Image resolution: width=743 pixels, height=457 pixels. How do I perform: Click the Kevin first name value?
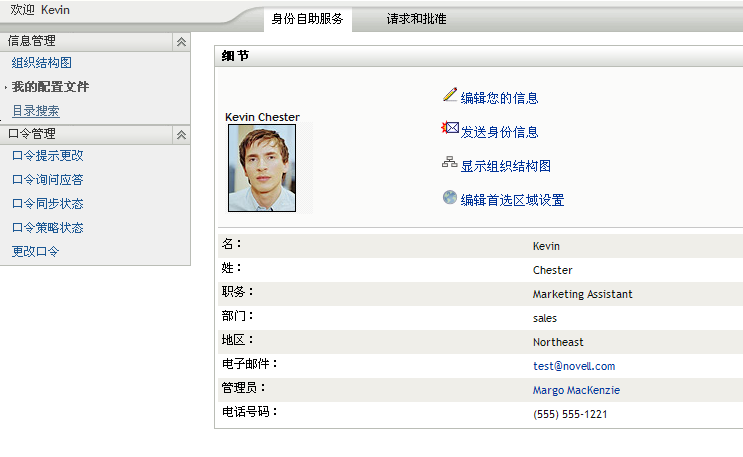coord(546,246)
